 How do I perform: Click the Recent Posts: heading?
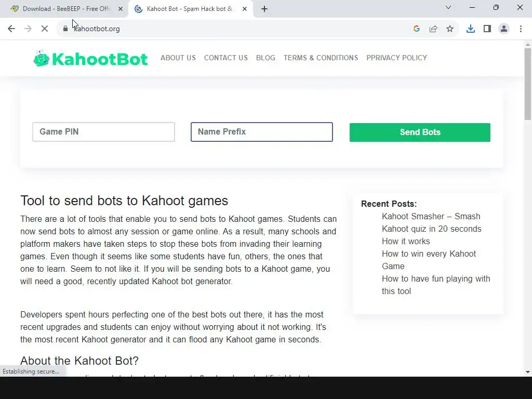click(x=389, y=204)
